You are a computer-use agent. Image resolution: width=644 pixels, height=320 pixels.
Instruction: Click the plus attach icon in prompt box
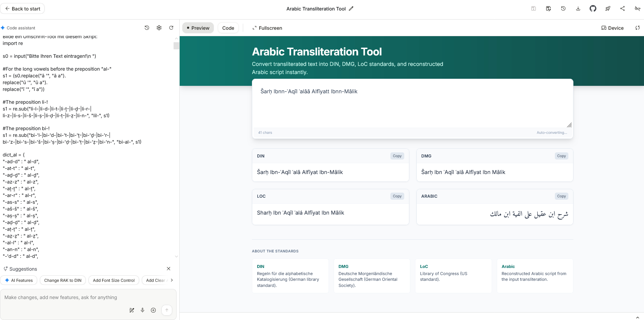pos(153,310)
